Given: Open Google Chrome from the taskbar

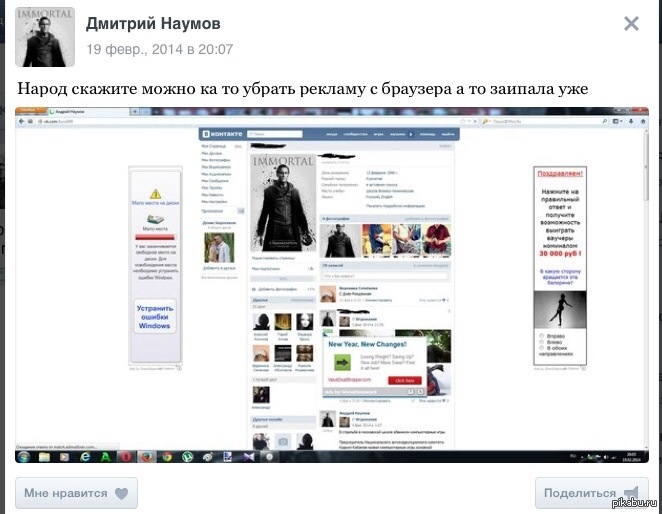Looking at the screenshot, I should (167, 456).
